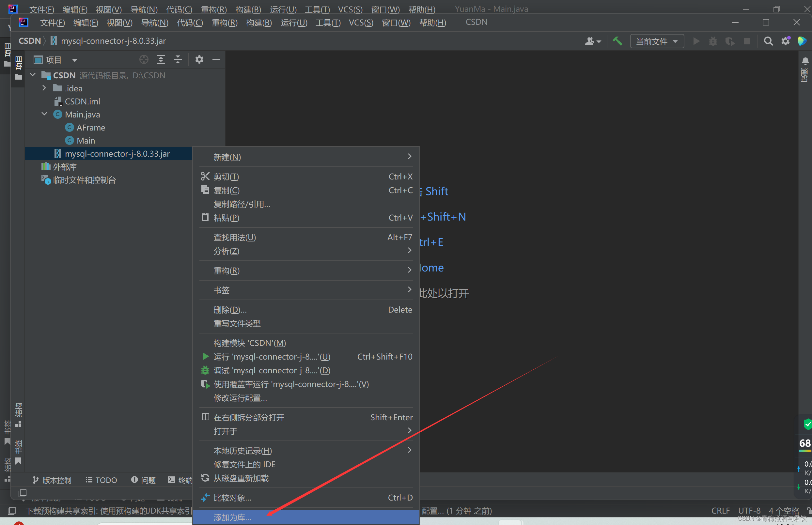Hide the project panel with the minimize icon
This screenshot has width=812, height=525.
216,59
